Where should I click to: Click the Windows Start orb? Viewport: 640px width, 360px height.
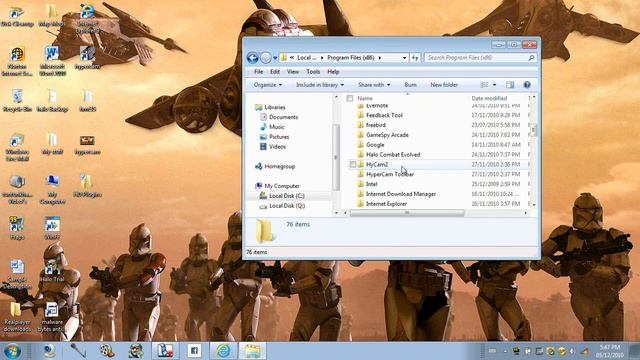pyautogui.click(x=12, y=351)
